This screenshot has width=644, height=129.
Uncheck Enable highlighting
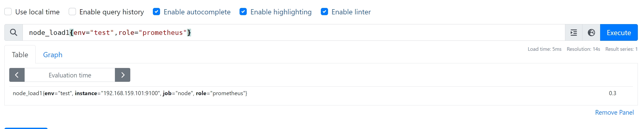pyautogui.click(x=243, y=12)
